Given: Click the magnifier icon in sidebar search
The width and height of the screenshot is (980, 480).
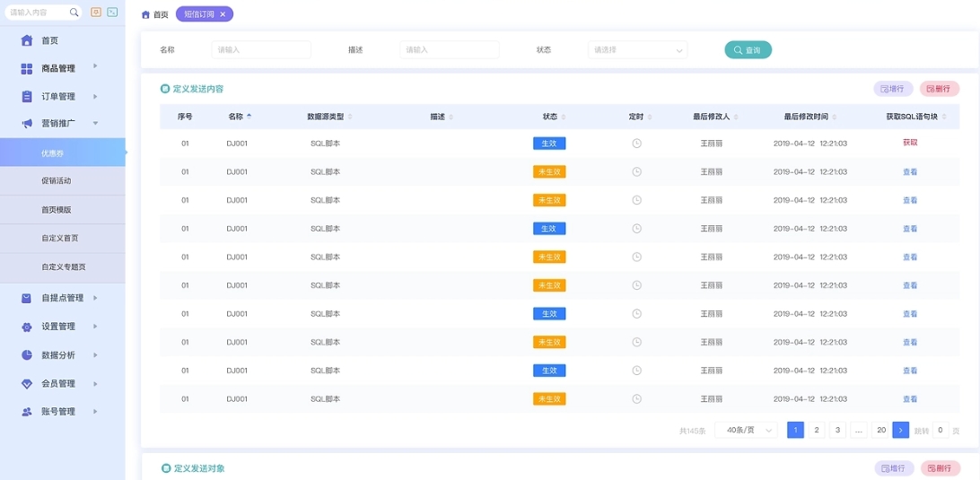Looking at the screenshot, I should coord(74,12).
